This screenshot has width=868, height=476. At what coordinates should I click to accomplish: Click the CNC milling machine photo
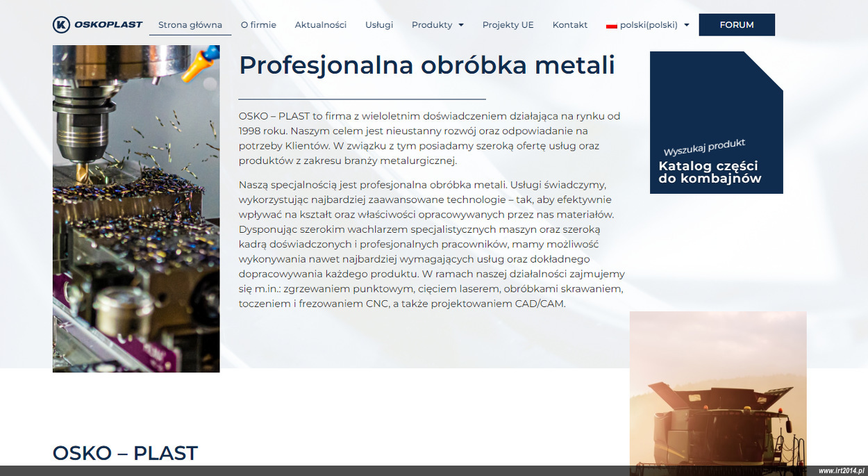tap(136, 208)
